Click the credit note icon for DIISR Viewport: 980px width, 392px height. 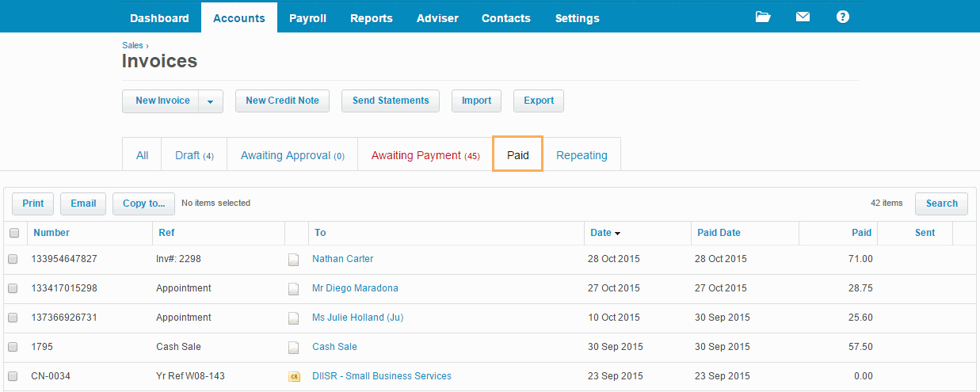pos(294,376)
